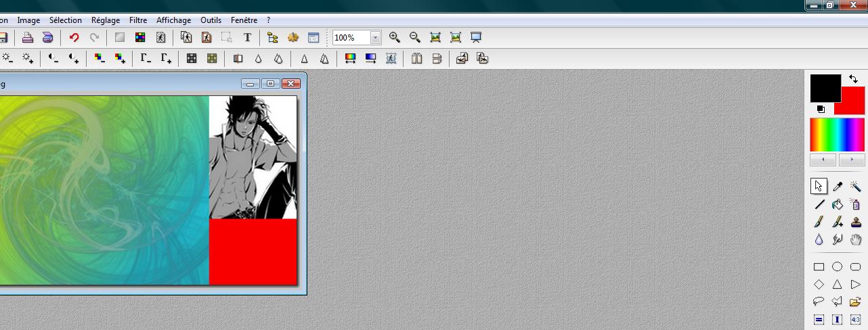This screenshot has height=330, width=868.
Task: Swap foreground and background colors
Action: pyautogui.click(x=854, y=79)
